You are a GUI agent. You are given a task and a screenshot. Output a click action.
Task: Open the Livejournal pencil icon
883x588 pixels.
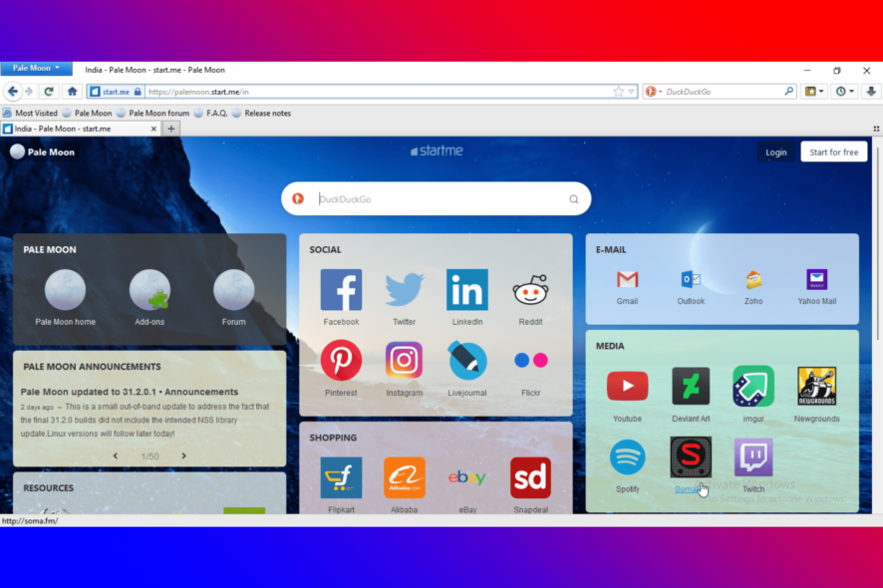tap(466, 360)
